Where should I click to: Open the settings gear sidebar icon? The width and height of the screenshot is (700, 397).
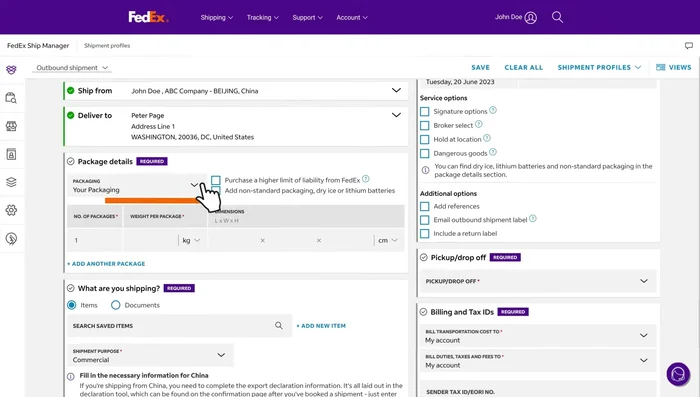click(11, 210)
